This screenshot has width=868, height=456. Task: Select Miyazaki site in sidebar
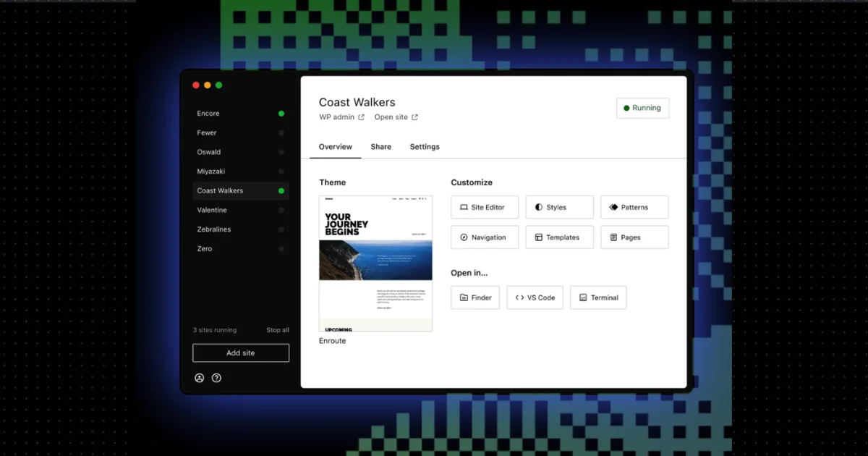(x=241, y=172)
